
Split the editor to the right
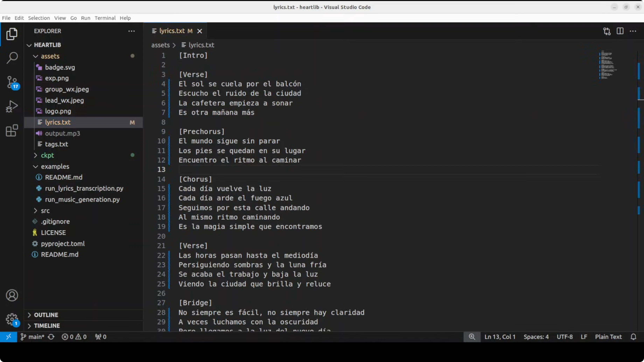coord(620,31)
